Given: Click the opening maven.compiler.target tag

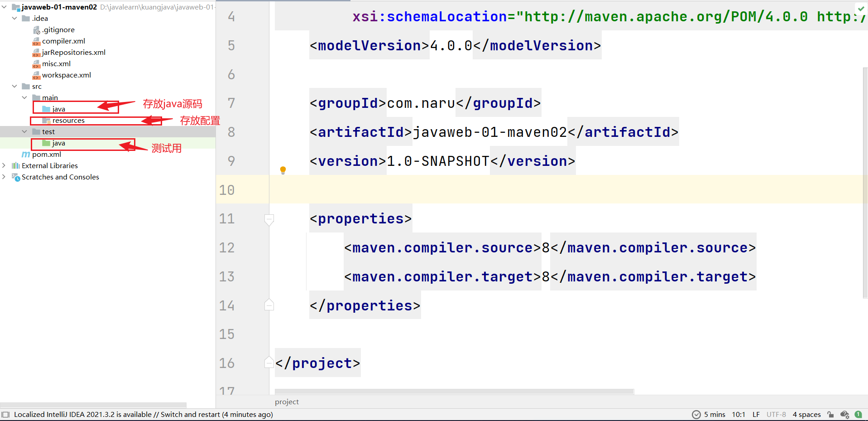Looking at the screenshot, I should [x=443, y=277].
